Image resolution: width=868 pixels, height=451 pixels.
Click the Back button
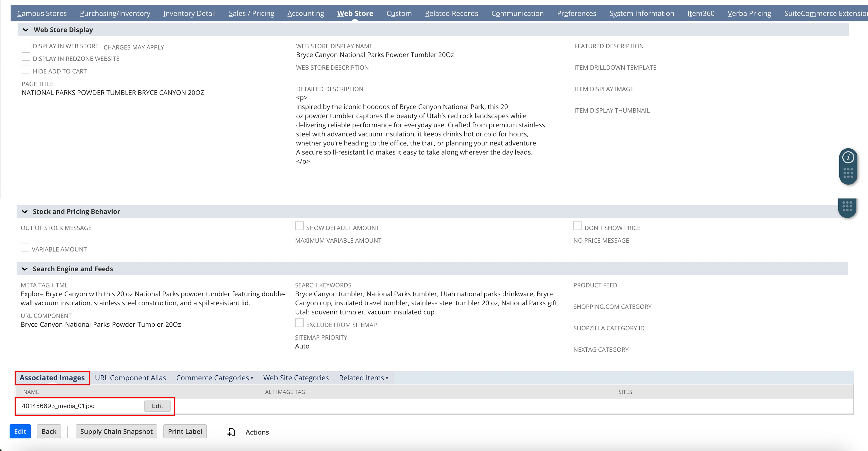click(x=49, y=431)
